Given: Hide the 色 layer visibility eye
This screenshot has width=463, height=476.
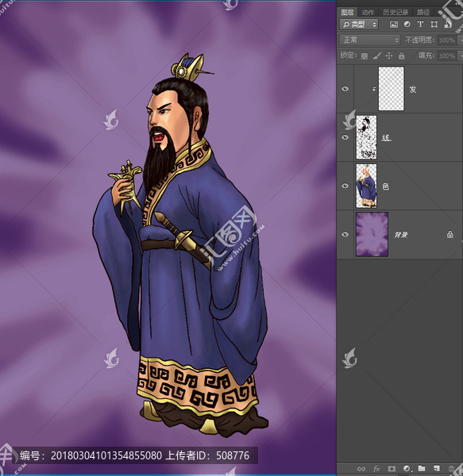Looking at the screenshot, I should [345, 186].
